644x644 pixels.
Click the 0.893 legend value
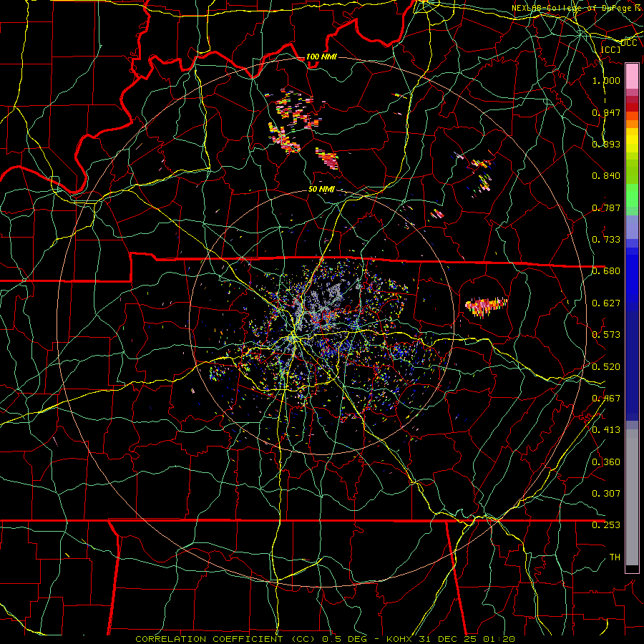point(606,144)
